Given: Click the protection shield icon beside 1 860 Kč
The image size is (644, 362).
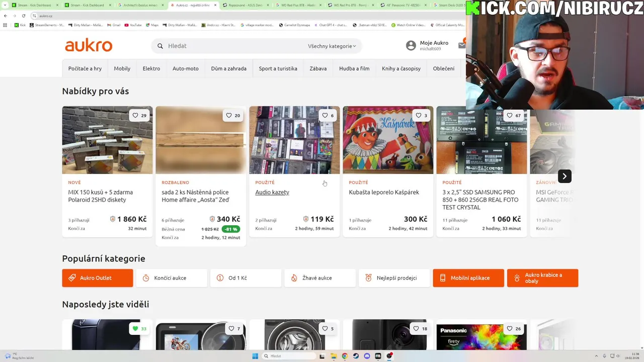Looking at the screenshot, I should tap(113, 219).
